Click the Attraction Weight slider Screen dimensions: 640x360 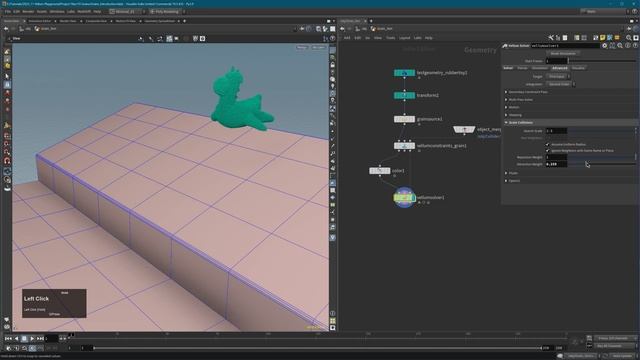pos(602,164)
